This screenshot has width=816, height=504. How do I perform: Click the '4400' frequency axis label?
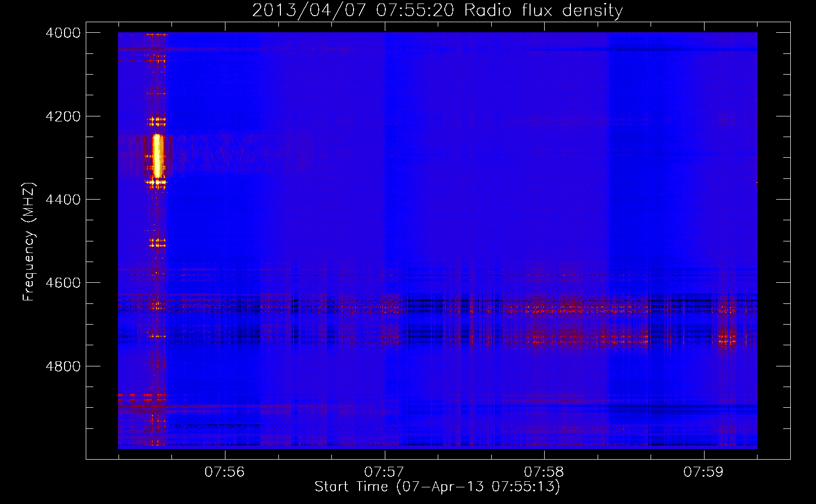click(63, 200)
